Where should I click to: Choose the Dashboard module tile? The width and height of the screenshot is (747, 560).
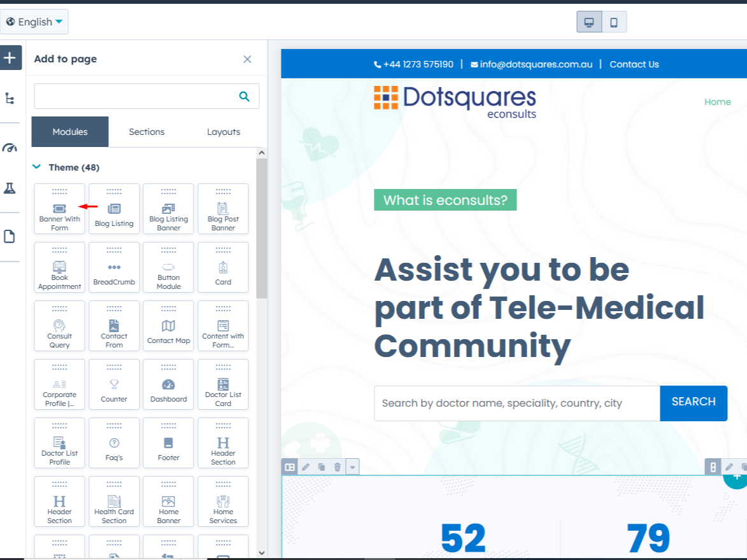(168, 385)
